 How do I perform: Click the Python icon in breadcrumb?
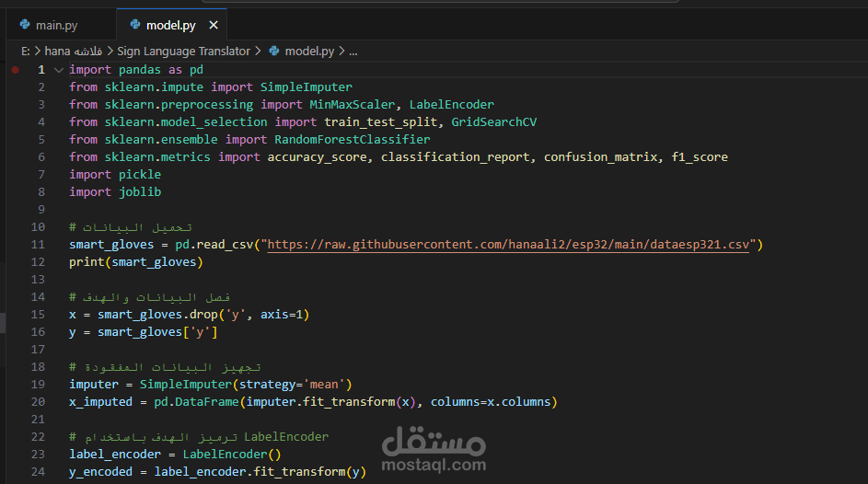pyautogui.click(x=274, y=51)
